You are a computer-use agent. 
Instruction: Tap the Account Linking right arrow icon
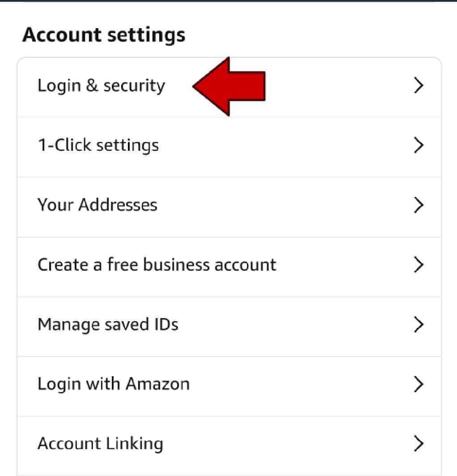[x=418, y=443]
